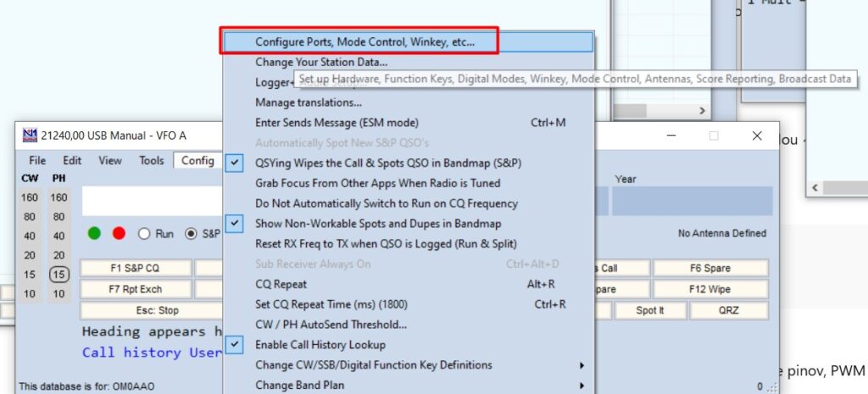The width and height of the screenshot is (868, 394).
Task: Click the green status indicator dot
Action: 95,233
